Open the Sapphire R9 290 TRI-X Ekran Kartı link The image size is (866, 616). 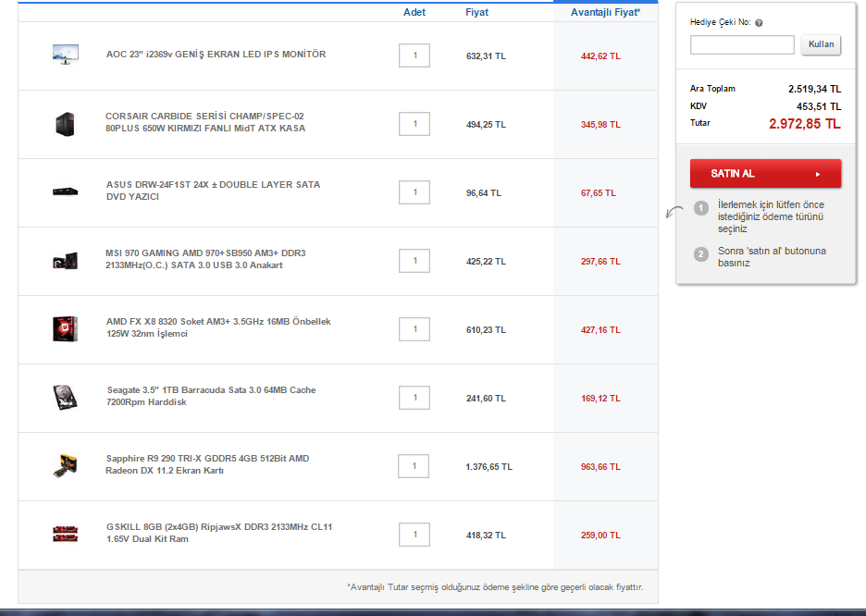click(207, 464)
